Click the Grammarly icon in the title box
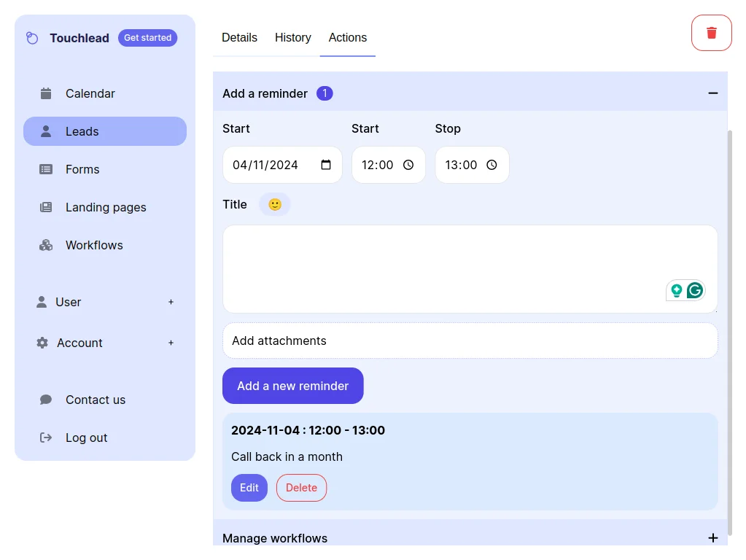746x560 pixels. 695,289
